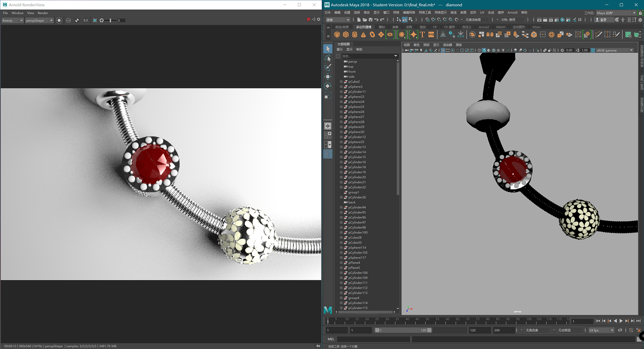
Task: Click the time range slider bar
Action: pyautogui.click(x=403, y=330)
